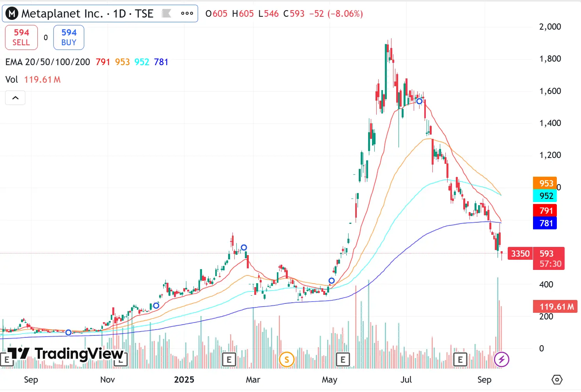The width and height of the screenshot is (581, 392).
Task: Click the 'E' earnings marker between Jul and Sep 2025
Action: [x=460, y=360]
